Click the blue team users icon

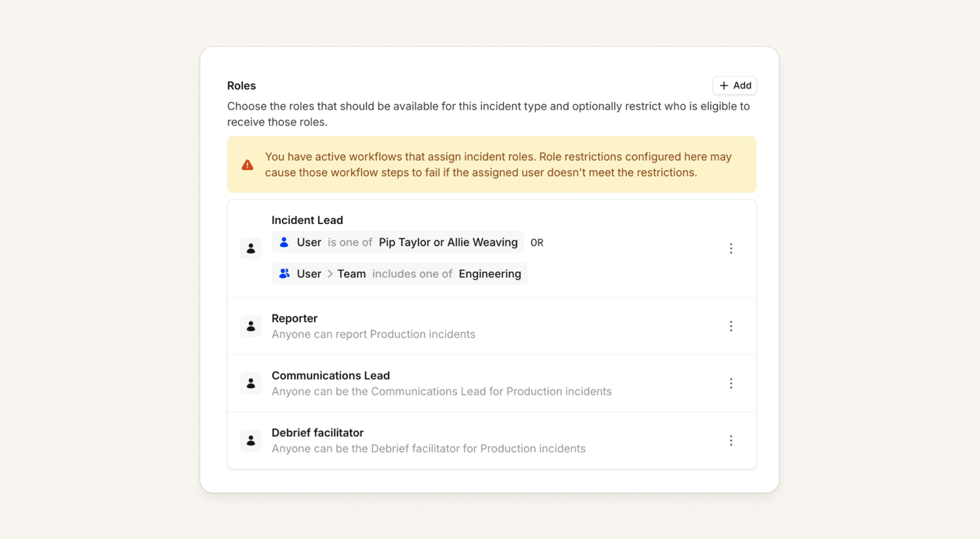[x=284, y=273]
